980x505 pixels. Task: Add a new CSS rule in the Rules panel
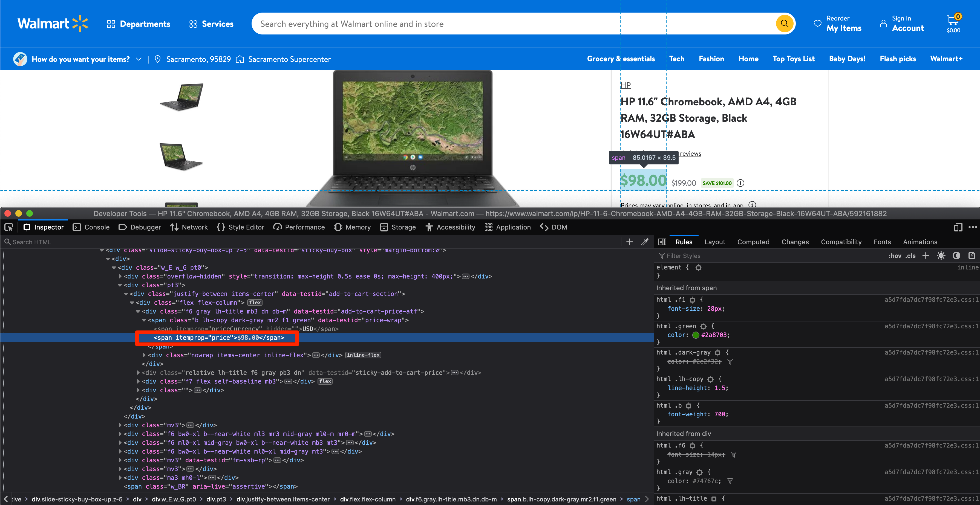point(926,256)
